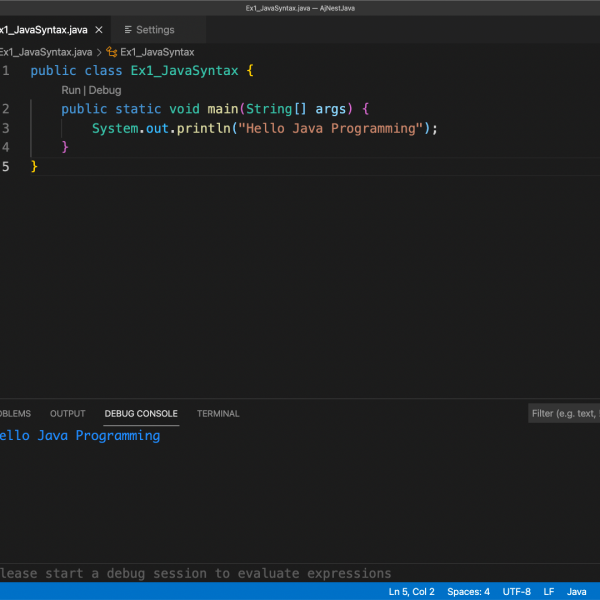Close the Ex1_JavaSyntax.java editor tab

click(98, 30)
